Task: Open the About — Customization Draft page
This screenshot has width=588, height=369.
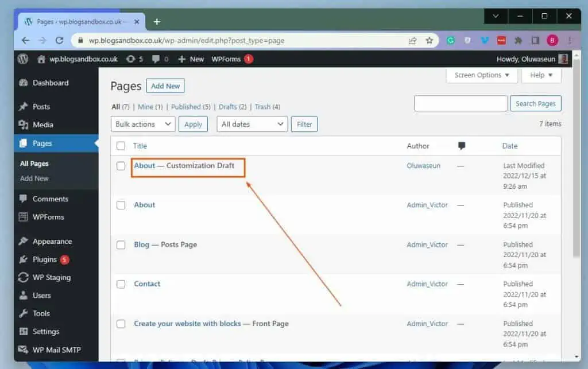Action: (x=144, y=165)
